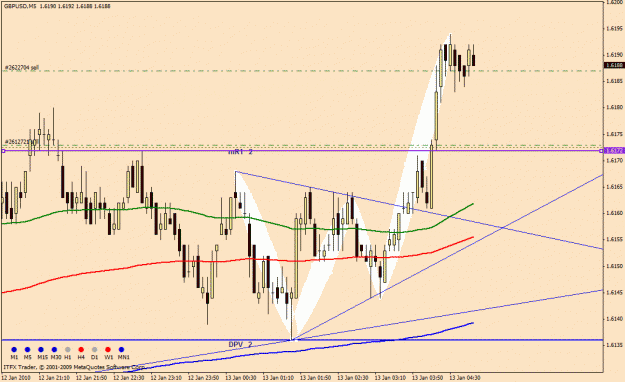Image resolution: width=625 pixels, height=382 pixels.
Task: Click the M1 timeframe label text
Action: point(14,357)
